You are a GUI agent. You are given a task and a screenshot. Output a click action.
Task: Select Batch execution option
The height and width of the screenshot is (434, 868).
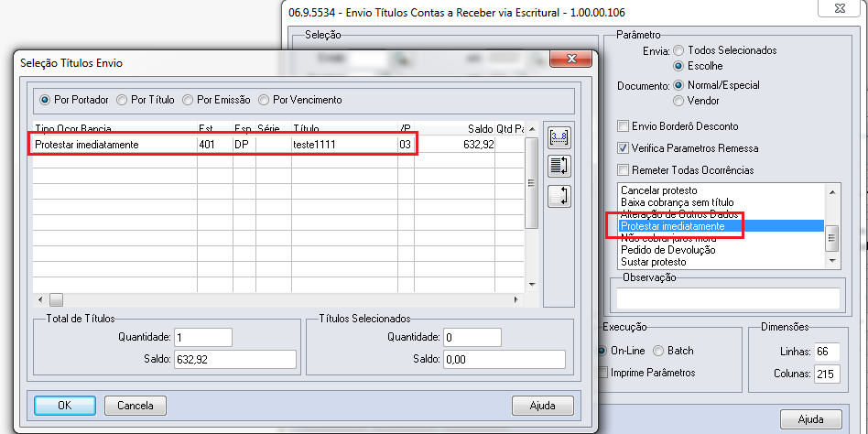(x=658, y=351)
